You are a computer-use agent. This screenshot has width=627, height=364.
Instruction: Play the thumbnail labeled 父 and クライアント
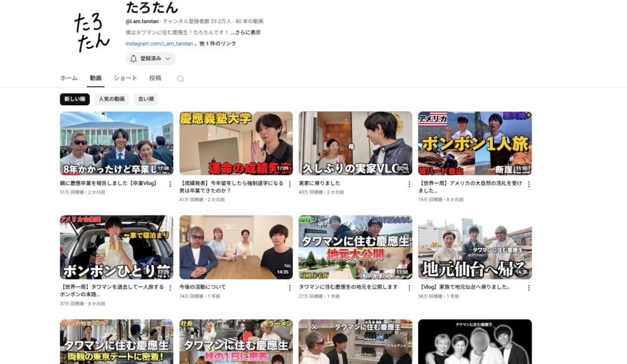click(356, 341)
